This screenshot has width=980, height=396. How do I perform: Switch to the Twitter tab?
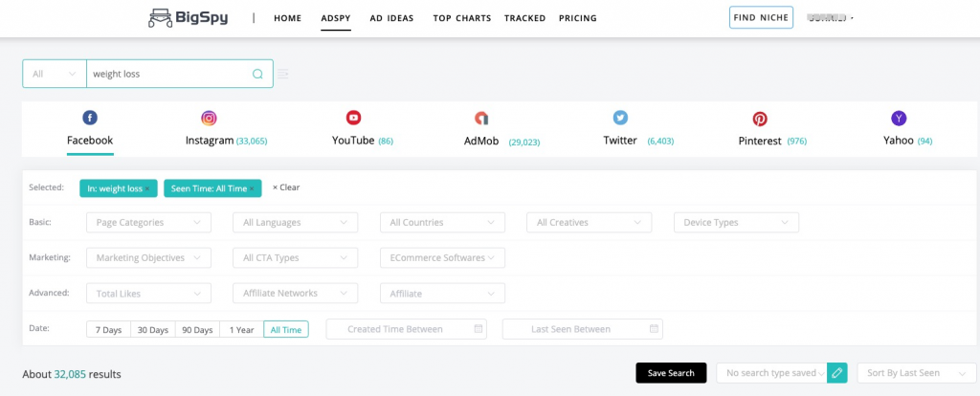pos(638,142)
